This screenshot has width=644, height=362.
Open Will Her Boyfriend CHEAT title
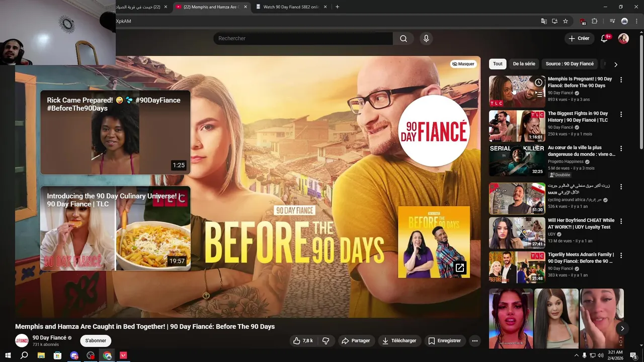click(x=581, y=224)
